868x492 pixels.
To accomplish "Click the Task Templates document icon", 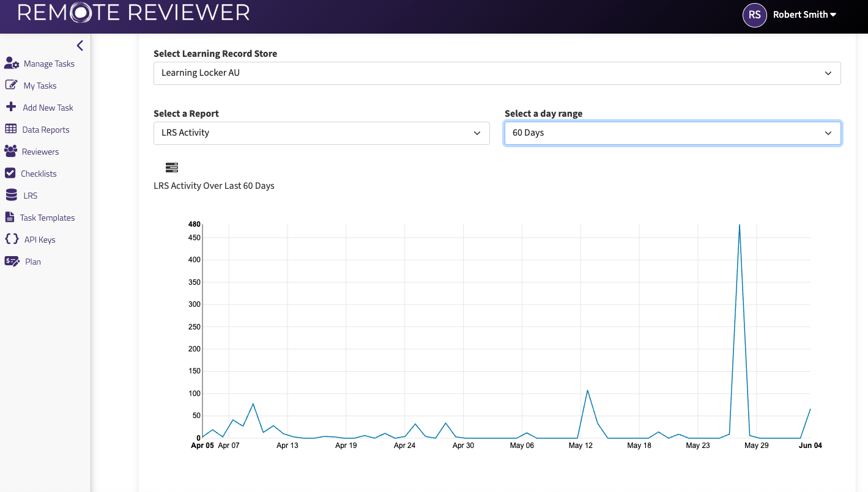I will [x=12, y=217].
